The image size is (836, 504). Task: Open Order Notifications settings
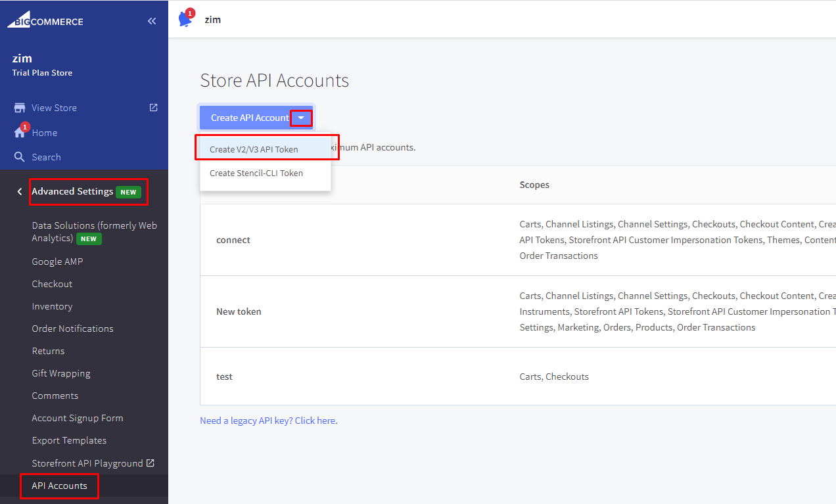[x=72, y=329]
